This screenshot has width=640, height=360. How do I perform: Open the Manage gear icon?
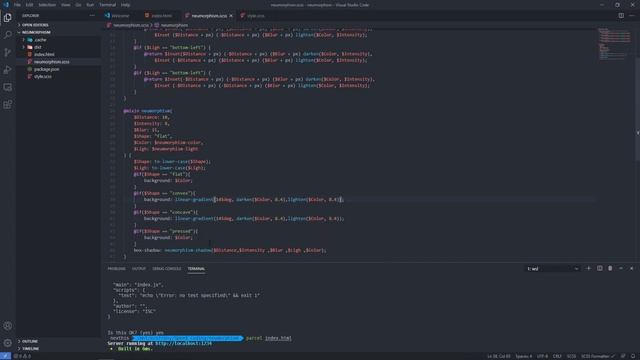click(x=7, y=343)
